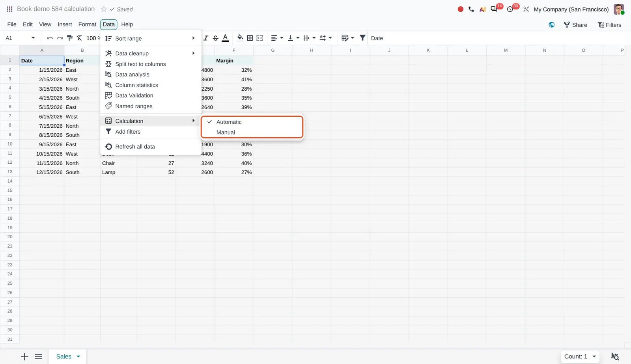Open the apps grid menu icon
Screen dimensions: 631x364
pyautogui.click(x=9, y=9)
